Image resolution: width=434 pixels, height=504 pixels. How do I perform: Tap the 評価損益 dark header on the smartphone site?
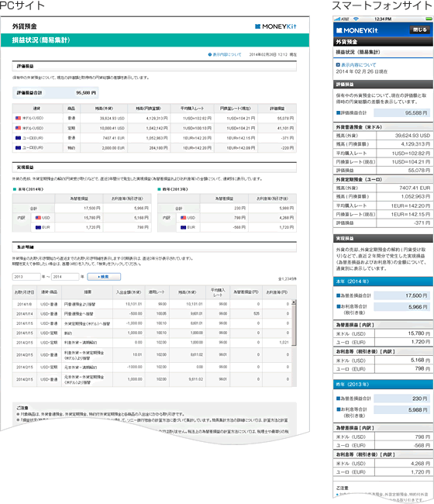pyautogui.click(x=383, y=85)
